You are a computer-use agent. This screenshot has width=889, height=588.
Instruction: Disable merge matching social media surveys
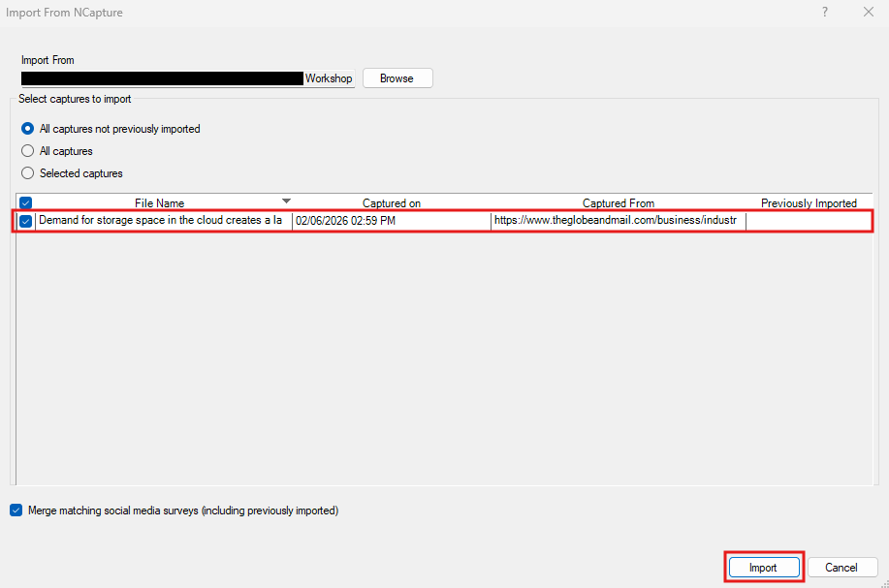coord(16,510)
